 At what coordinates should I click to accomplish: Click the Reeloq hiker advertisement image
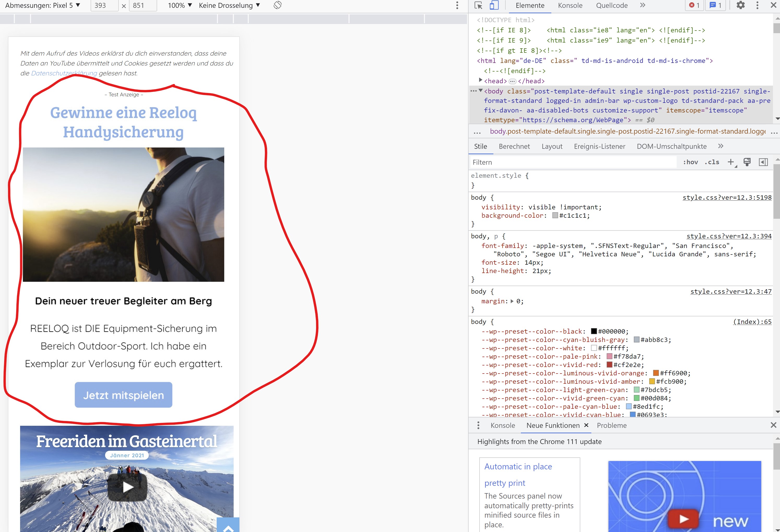coord(123,215)
